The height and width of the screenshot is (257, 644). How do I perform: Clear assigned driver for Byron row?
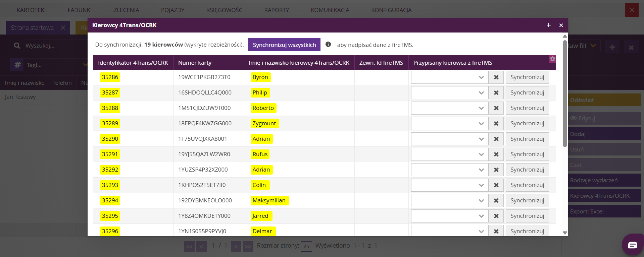496,77
